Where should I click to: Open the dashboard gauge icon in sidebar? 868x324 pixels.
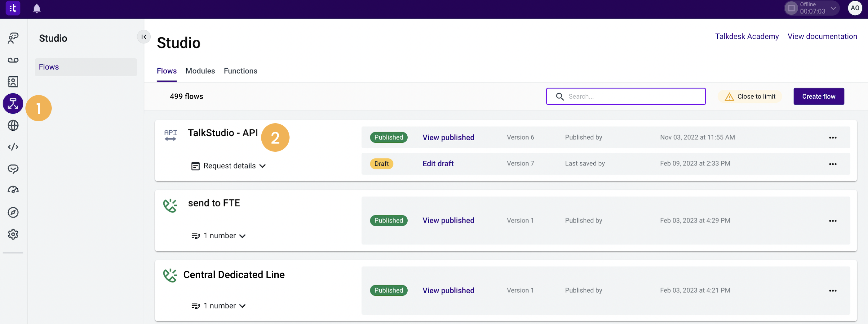pos(13,190)
